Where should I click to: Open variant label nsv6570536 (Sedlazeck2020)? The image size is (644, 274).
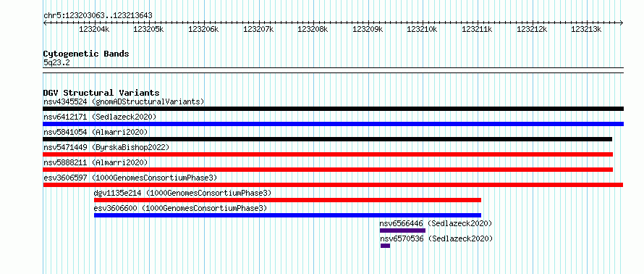coord(436,238)
